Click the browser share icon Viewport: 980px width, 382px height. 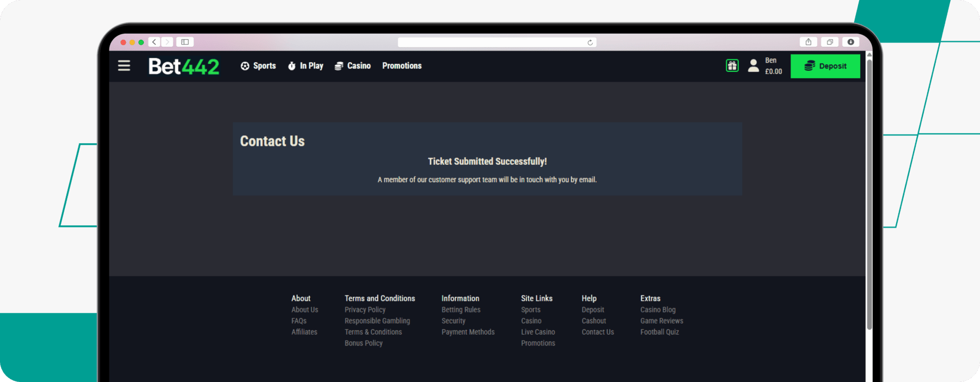tap(808, 42)
